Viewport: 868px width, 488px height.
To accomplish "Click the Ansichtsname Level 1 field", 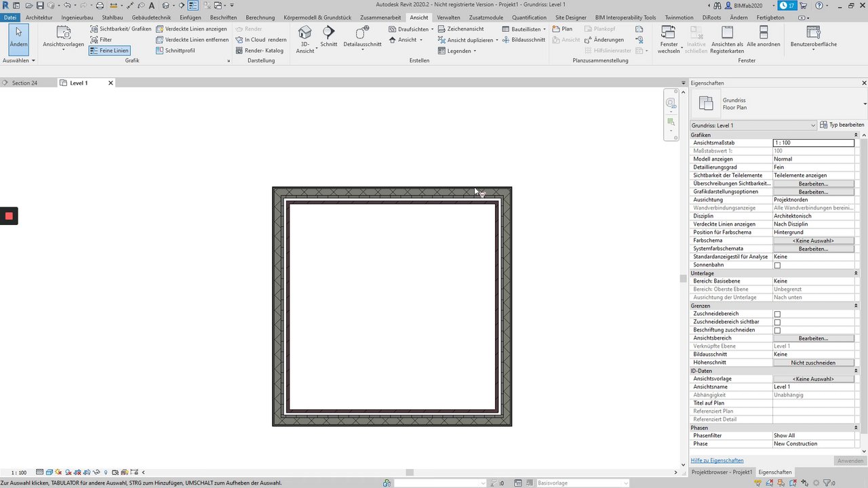I will (813, 387).
